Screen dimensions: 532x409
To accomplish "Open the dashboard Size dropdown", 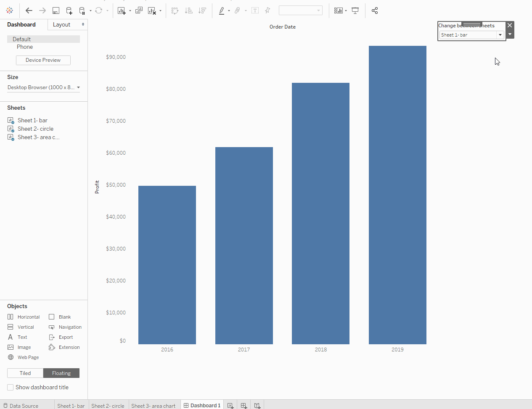I will click(x=43, y=87).
